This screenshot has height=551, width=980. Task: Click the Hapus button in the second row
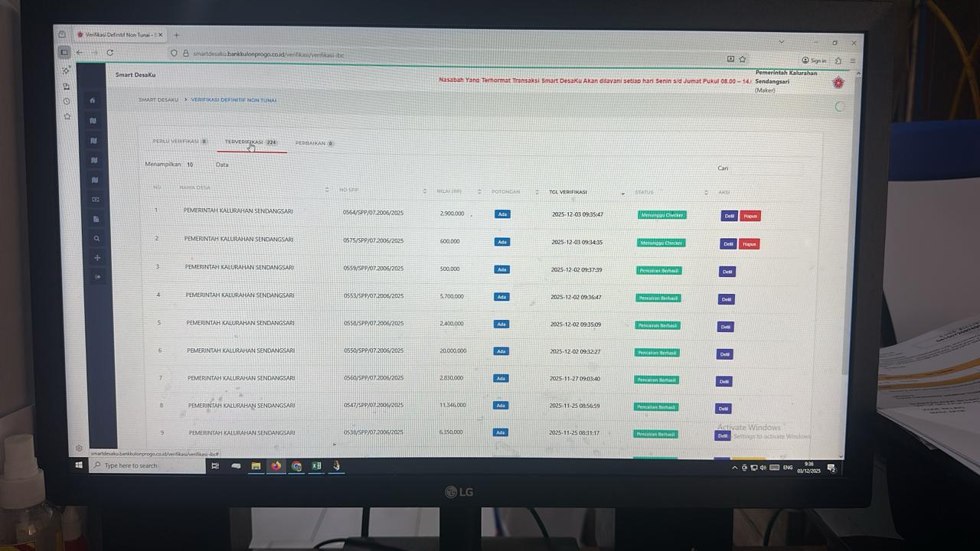click(750, 244)
